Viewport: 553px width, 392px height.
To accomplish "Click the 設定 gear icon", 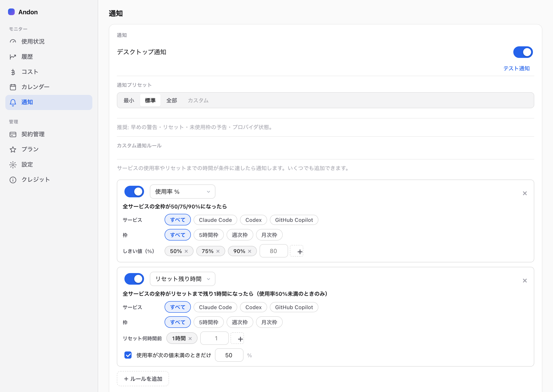I will [13, 165].
